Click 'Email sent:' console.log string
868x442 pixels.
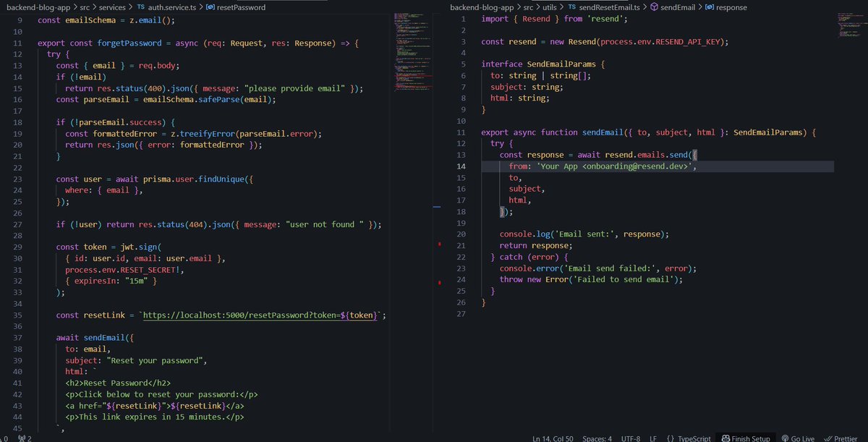pyautogui.click(x=584, y=234)
